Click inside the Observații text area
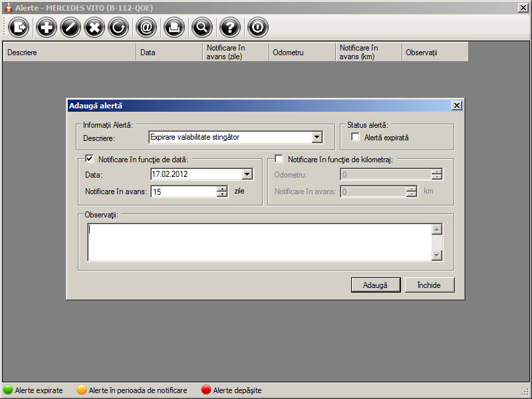The image size is (532, 399). click(259, 242)
